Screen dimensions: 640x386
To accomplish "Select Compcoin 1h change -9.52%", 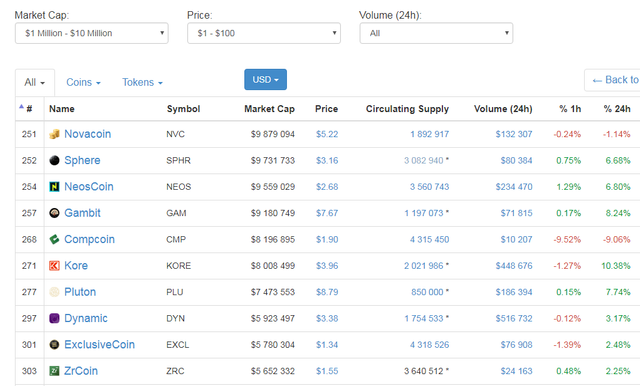I will [567, 240].
